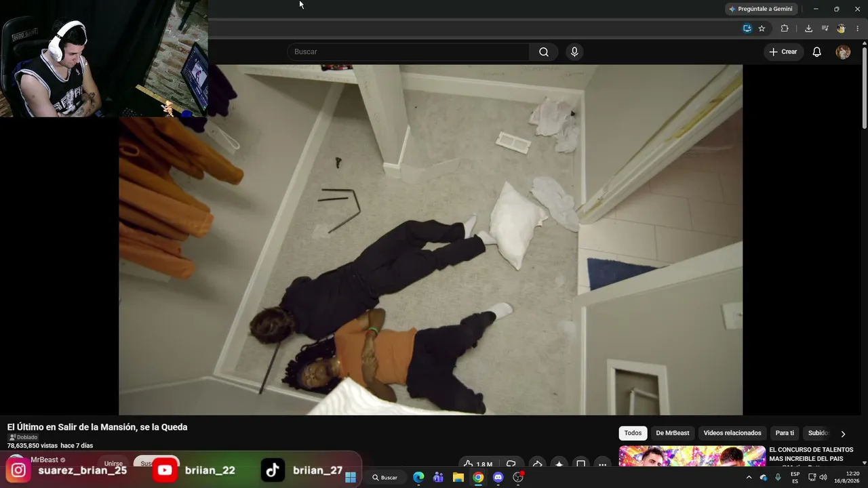
Task: Open volume control in system tray
Action: click(x=823, y=477)
